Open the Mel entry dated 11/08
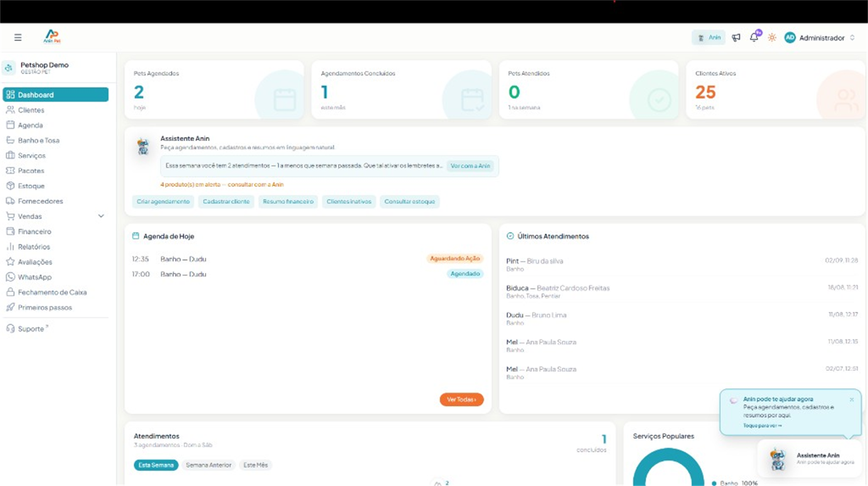 682,346
